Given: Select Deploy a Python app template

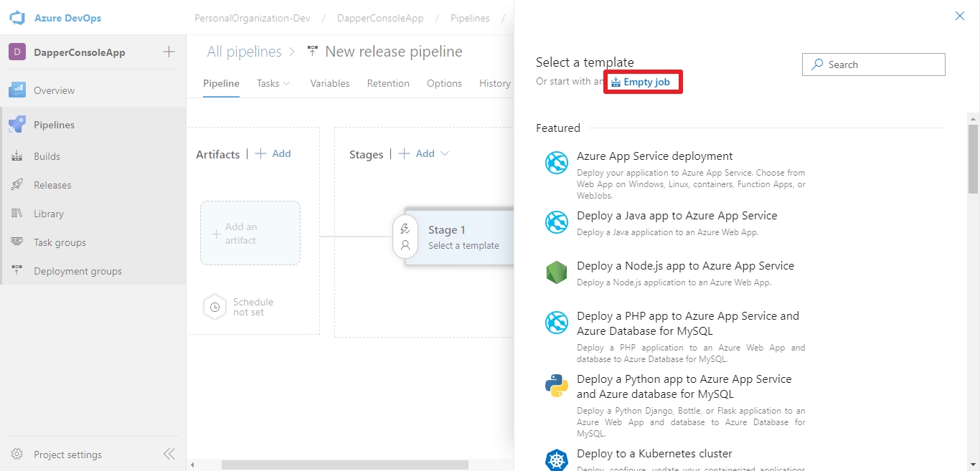Looking at the screenshot, I should [675, 404].
